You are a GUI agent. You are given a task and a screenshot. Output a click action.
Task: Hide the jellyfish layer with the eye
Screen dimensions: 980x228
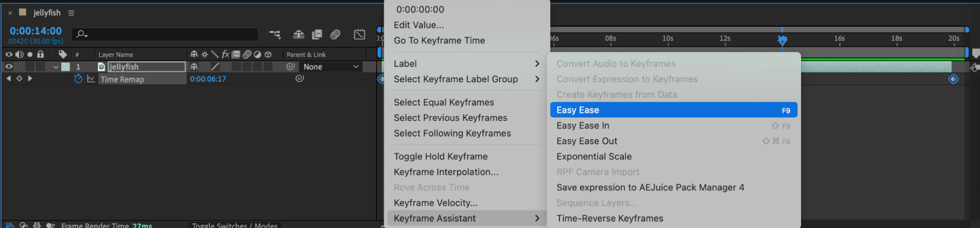tap(9, 67)
